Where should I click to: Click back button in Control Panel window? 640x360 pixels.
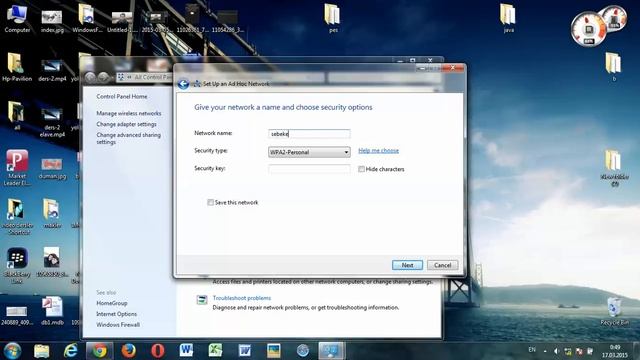(x=90, y=77)
